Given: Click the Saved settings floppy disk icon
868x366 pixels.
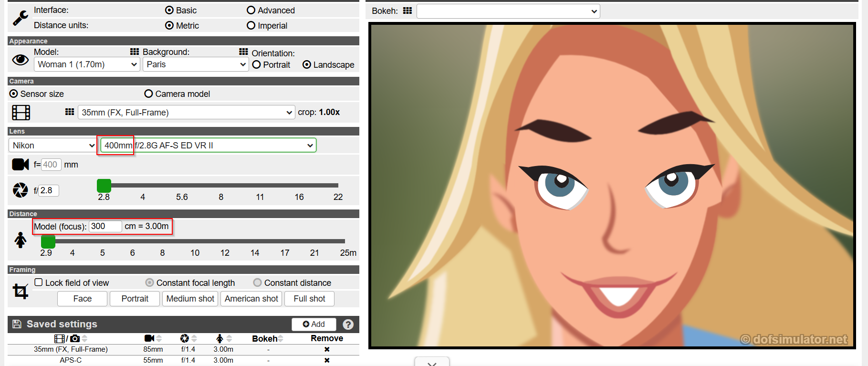Looking at the screenshot, I should click(17, 324).
